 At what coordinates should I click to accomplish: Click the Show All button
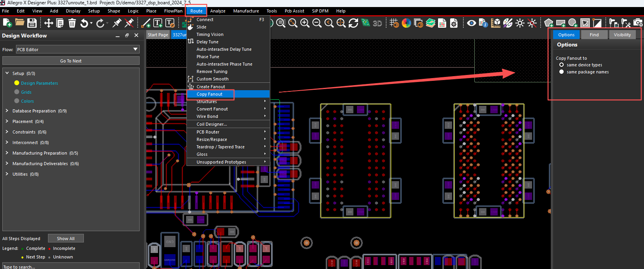tap(66, 239)
